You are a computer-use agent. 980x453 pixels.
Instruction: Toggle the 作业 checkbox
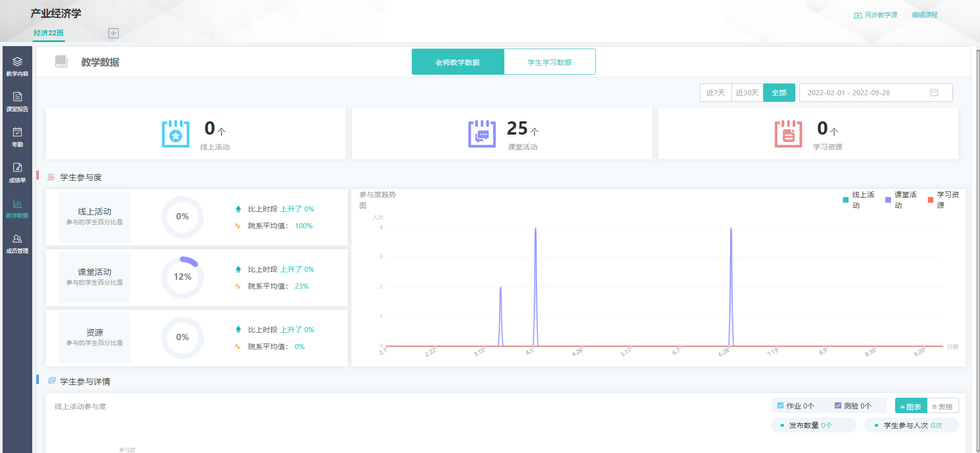781,406
